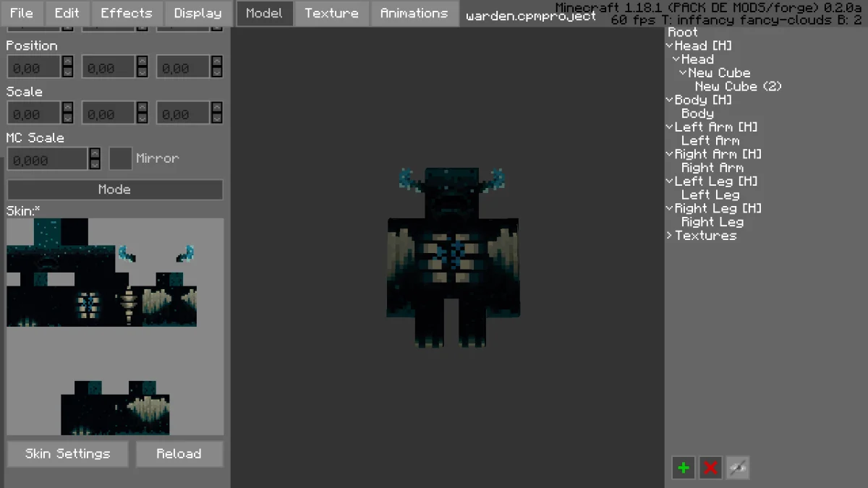The width and height of the screenshot is (868, 488).
Task: Increase first Scale value with up arrow
Action: tap(67, 108)
